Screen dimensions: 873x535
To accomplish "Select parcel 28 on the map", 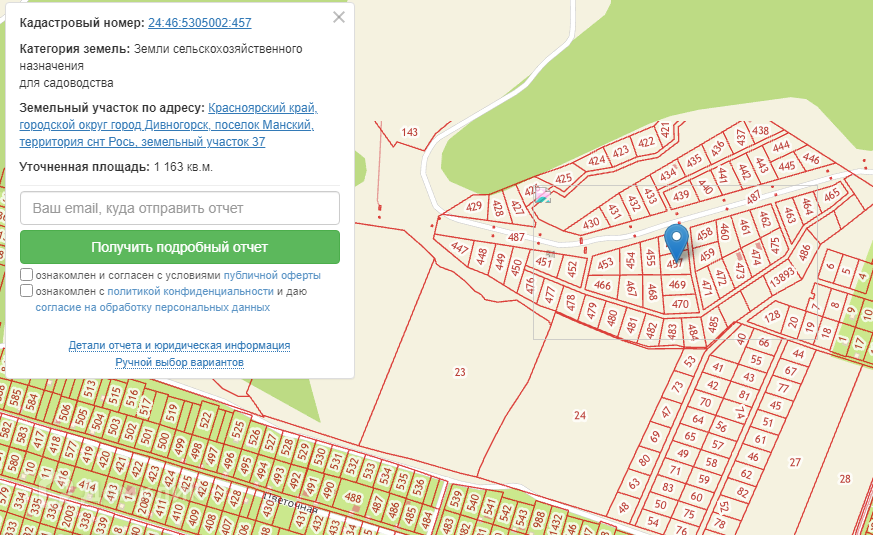I will (x=845, y=479).
